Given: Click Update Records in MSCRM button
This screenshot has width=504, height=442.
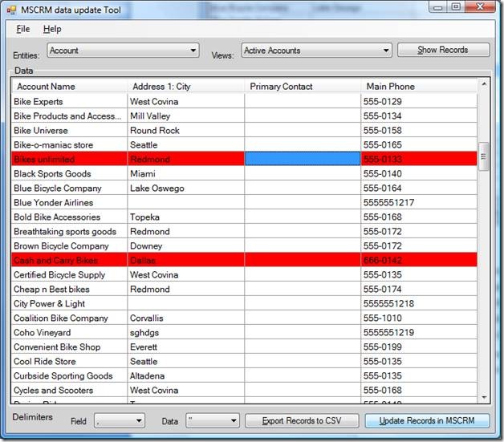Looking at the screenshot, I should point(427,420).
